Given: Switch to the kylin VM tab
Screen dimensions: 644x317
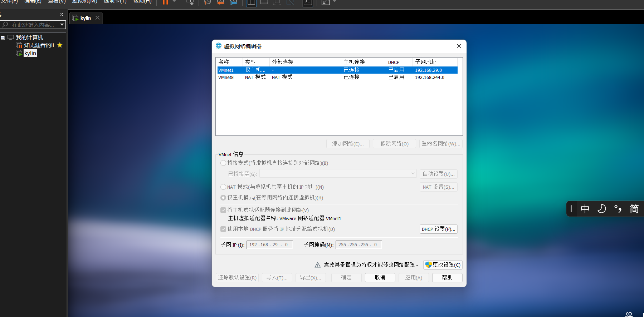Looking at the screenshot, I should 86,18.
